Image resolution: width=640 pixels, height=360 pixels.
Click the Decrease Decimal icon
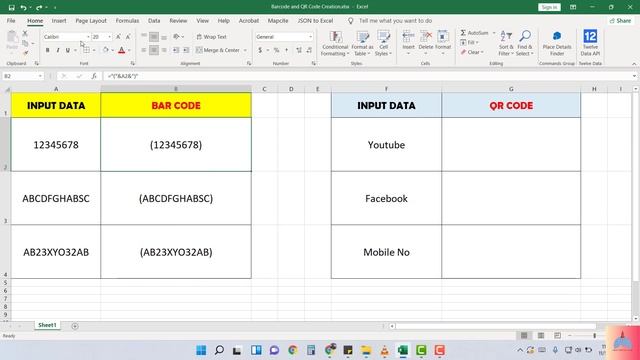coord(309,50)
